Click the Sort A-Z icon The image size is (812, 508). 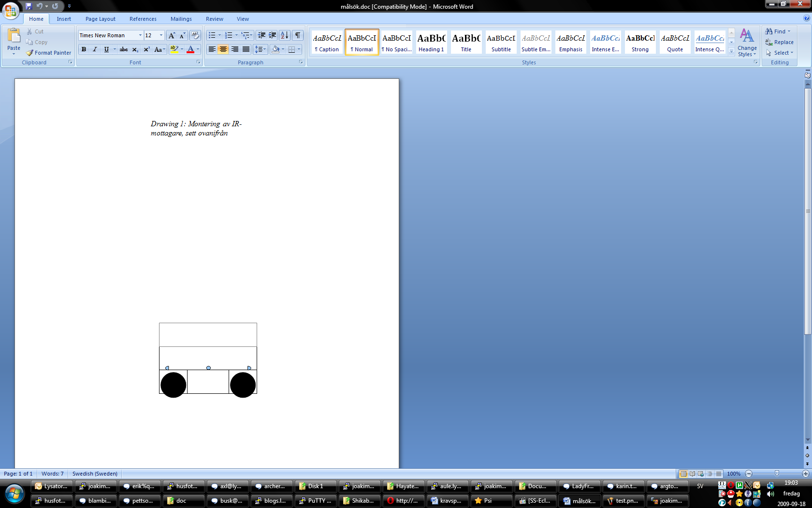[285, 35]
